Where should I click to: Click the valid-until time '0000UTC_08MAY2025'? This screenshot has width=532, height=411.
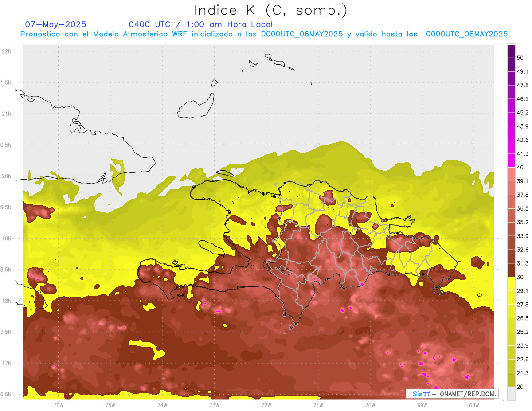pyautogui.click(x=467, y=34)
